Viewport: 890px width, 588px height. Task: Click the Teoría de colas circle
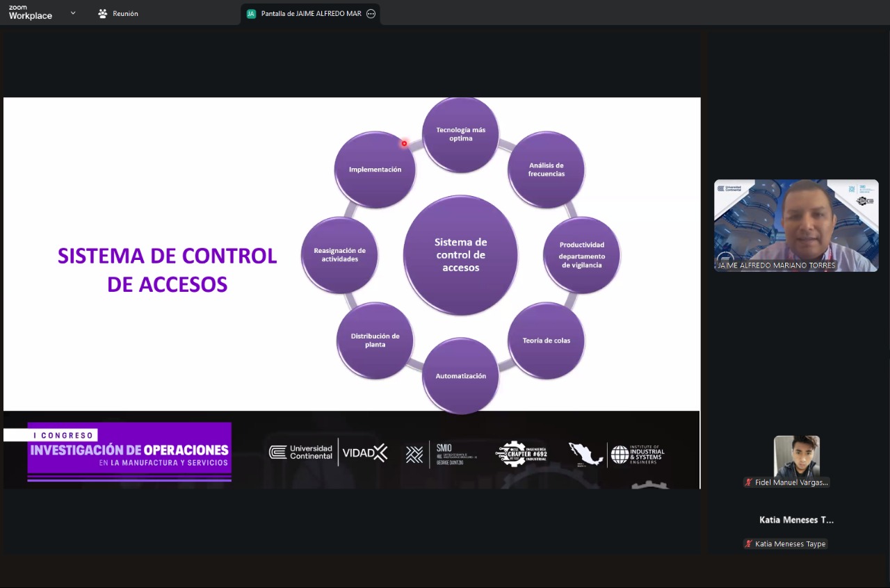pyautogui.click(x=547, y=341)
